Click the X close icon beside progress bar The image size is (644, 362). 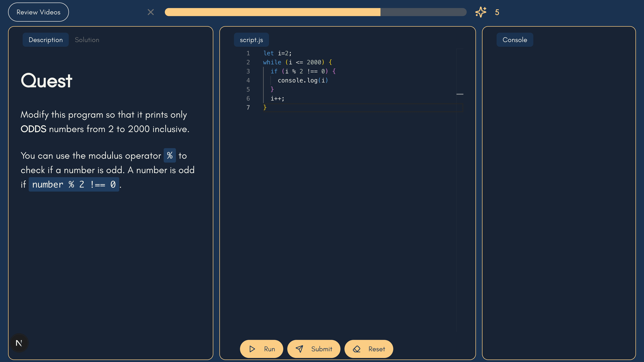click(x=150, y=12)
